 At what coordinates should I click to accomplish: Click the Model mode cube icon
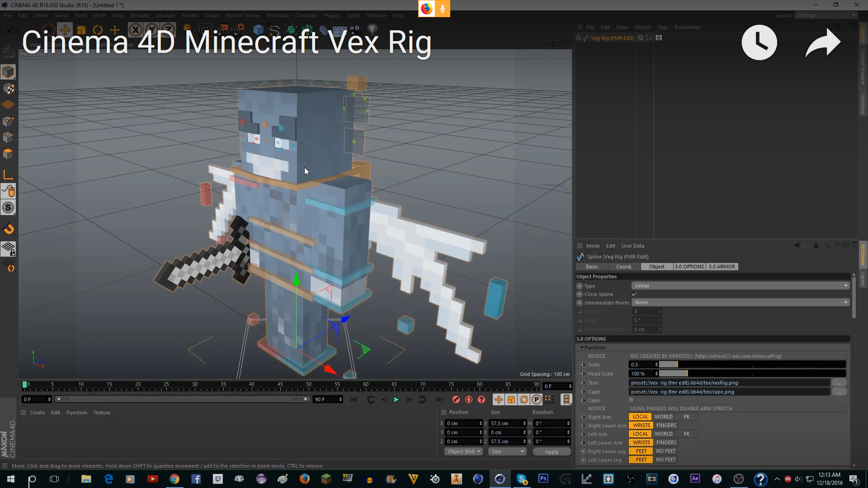[8, 72]
